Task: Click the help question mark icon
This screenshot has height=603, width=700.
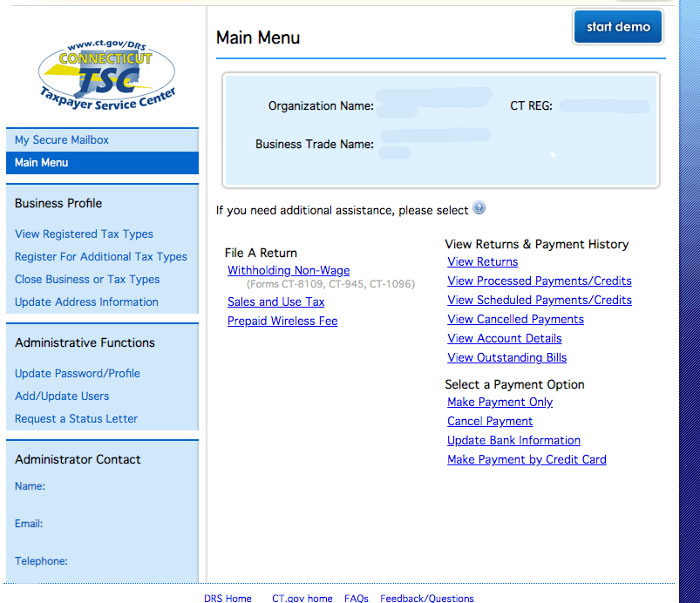Action: [479, 209]
